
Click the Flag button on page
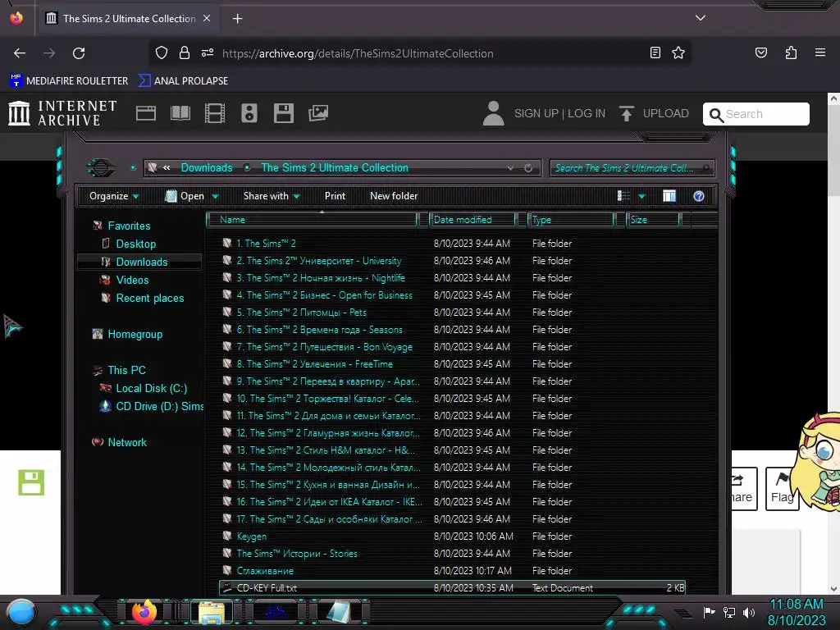[x=782, y=489]
